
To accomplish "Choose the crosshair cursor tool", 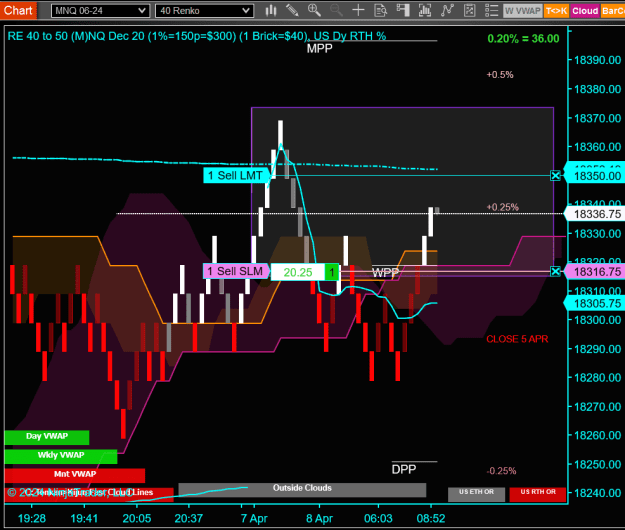I will click(x=358, y=11).
